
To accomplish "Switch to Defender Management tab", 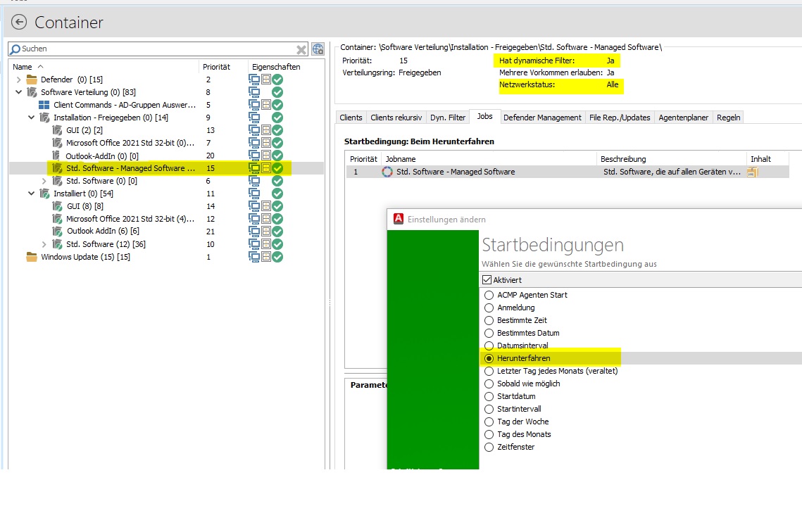I will click(x=542, y=118).
